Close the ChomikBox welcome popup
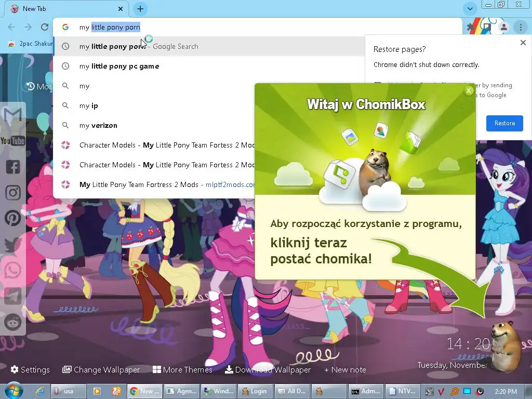 [x=469, y=90]
